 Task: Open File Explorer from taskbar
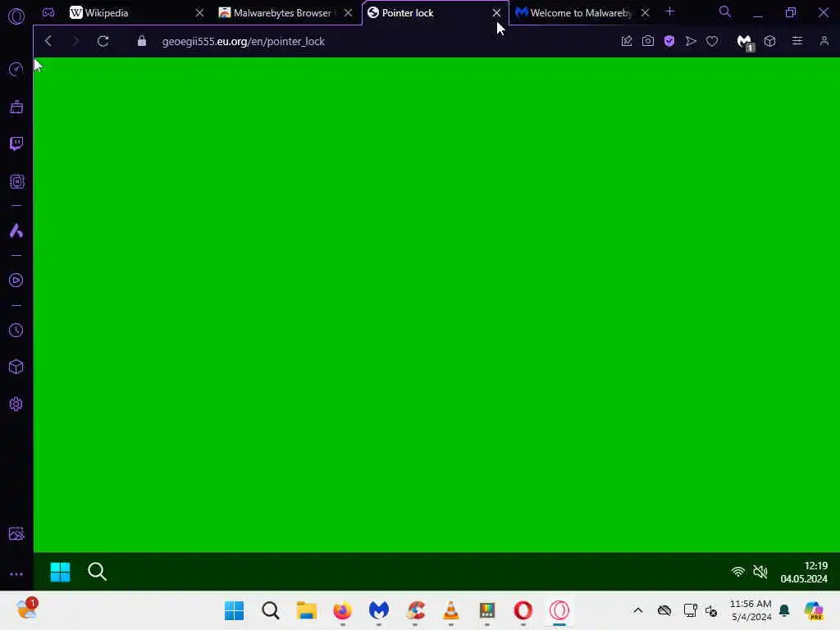click(x=307, y=610)
